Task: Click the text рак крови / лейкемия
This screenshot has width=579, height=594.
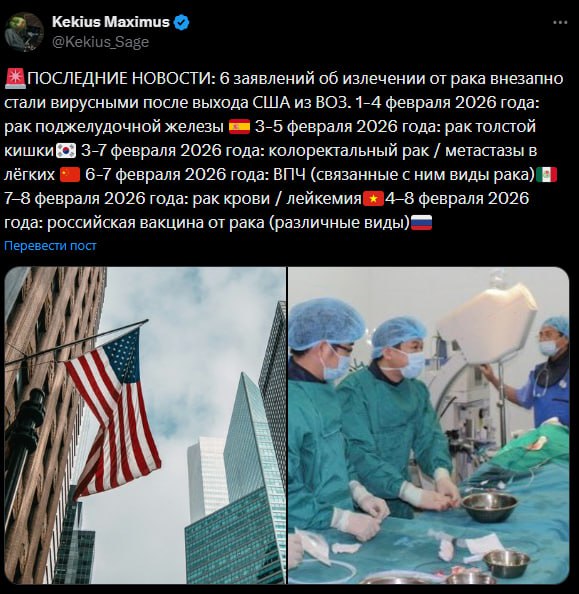Action: point(277,199)
